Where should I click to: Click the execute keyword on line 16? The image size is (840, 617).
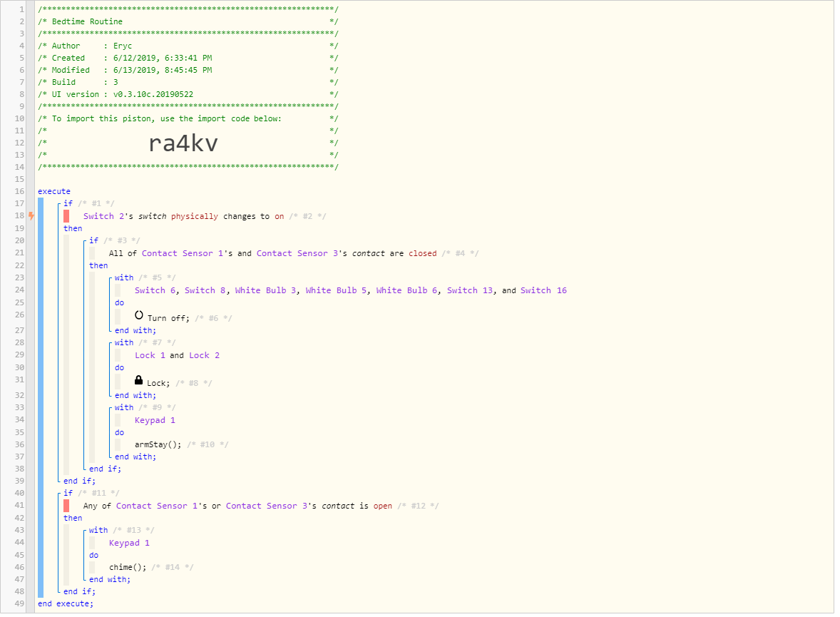[x=54, y=191]
